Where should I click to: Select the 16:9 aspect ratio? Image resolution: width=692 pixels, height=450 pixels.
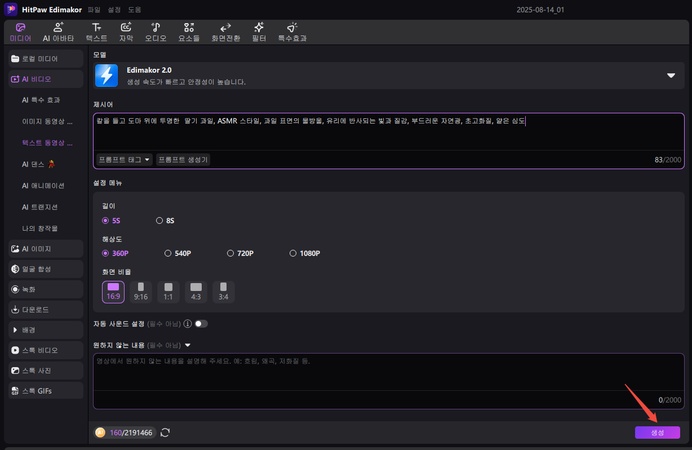click(113, 292)
